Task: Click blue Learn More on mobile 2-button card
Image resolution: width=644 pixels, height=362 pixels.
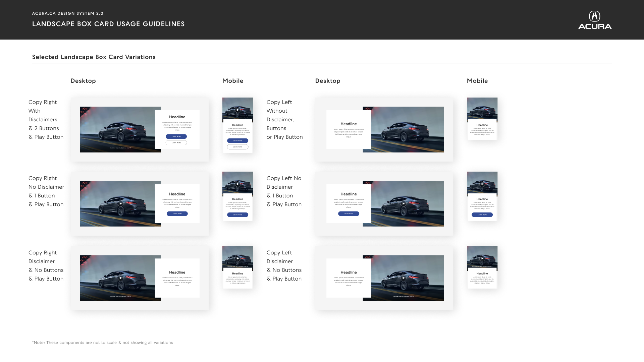Action: click(237, 141)
